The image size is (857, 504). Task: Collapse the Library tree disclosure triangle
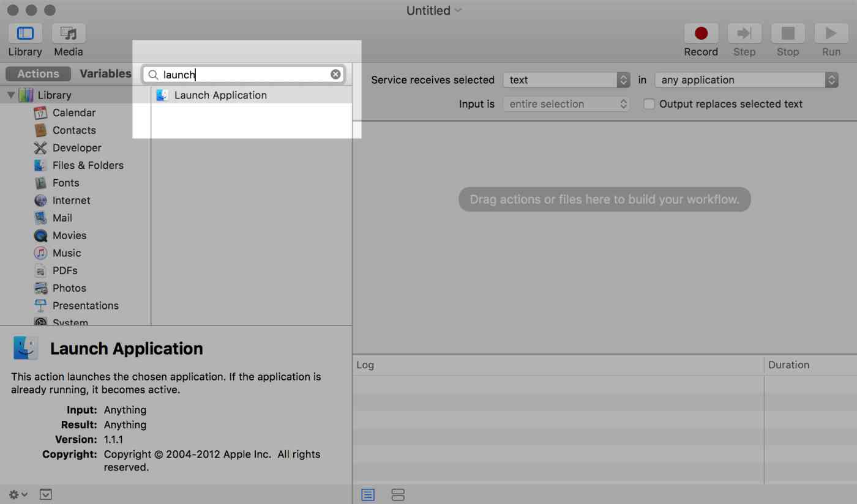pyautogui.click(x=11, y=95)
